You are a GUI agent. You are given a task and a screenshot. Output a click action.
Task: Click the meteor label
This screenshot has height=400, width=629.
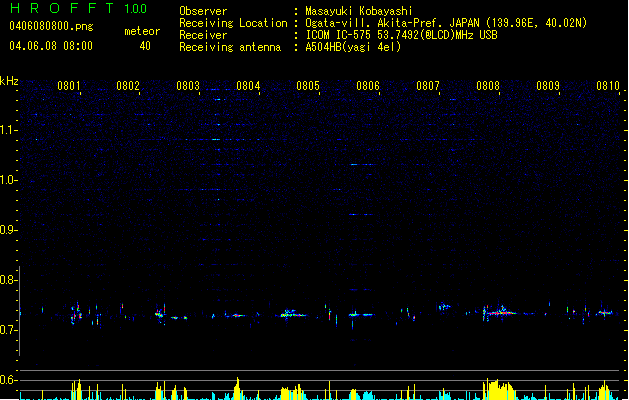[142, 31]
